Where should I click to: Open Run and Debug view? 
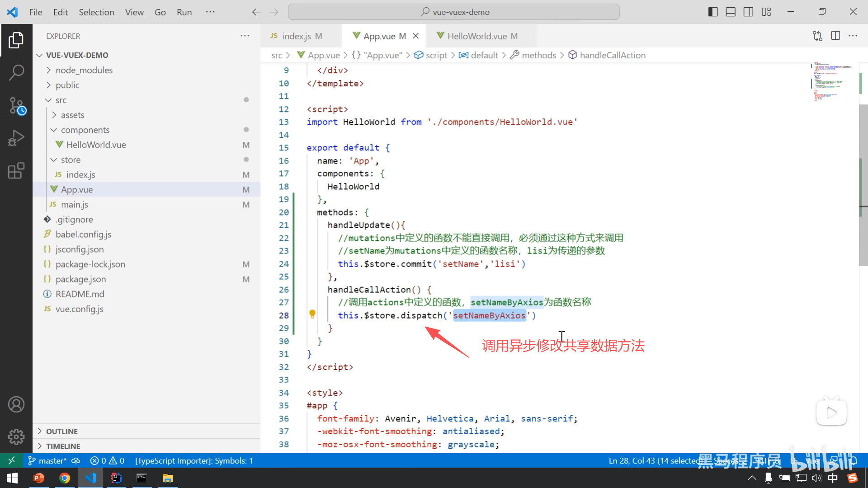tap(16, 138)
